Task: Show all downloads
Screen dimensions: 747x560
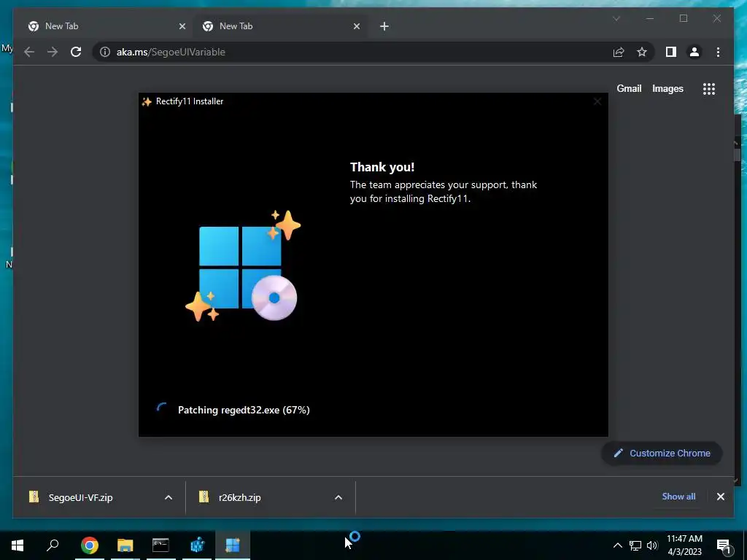Action: pyautogui.click(x=678, y=496)
